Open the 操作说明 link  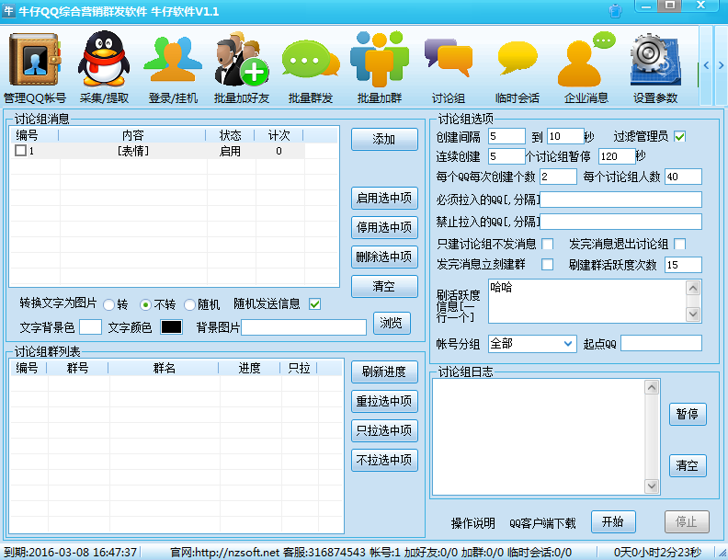pyautogui.click(x=473, y=523)
